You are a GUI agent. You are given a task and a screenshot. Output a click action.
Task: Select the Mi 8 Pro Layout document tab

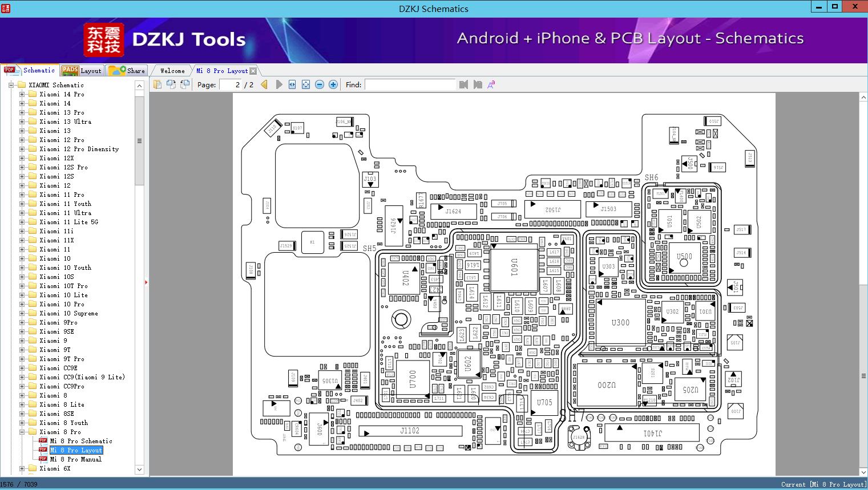pyautogui.click(x=222, y=71)
